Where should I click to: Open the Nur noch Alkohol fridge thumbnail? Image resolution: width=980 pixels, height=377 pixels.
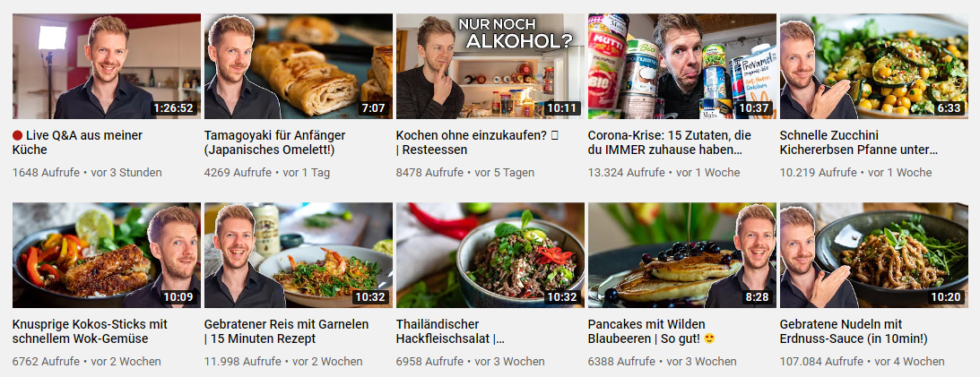click(x=490, y=66)
